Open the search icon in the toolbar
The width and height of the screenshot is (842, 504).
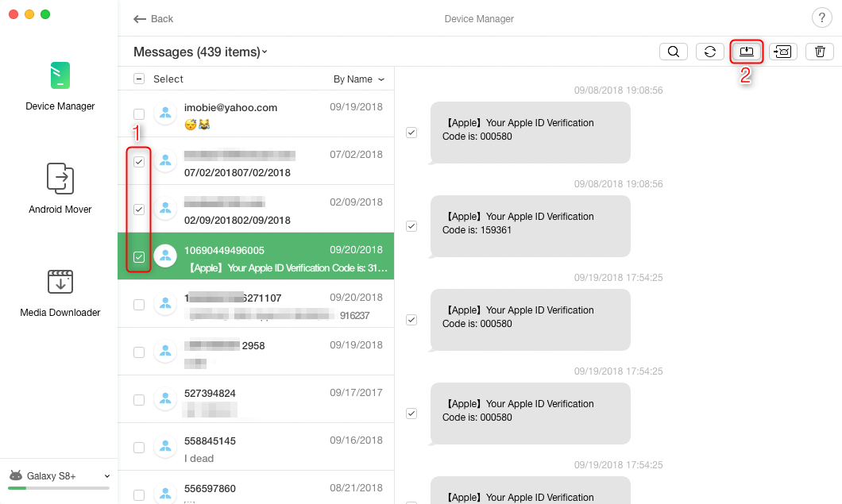[x=673, y=51]
